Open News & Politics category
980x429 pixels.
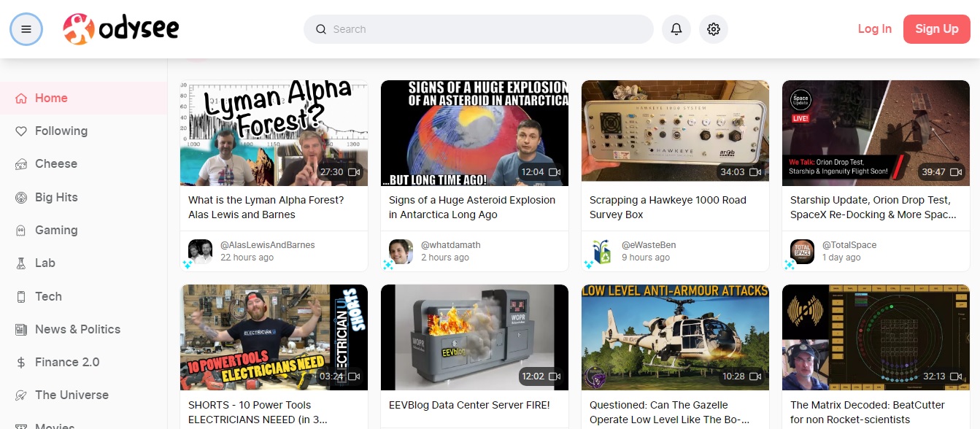pyautogui.click(x=83, y=330)
